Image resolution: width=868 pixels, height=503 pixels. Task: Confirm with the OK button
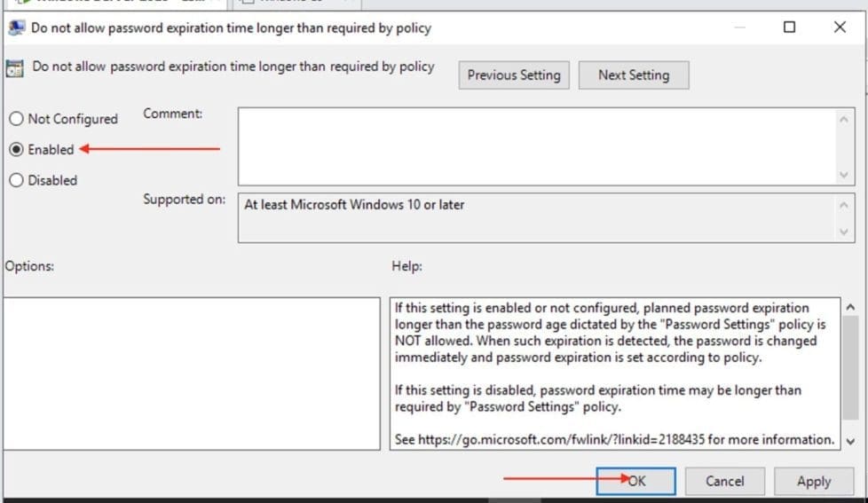[635, 481]
